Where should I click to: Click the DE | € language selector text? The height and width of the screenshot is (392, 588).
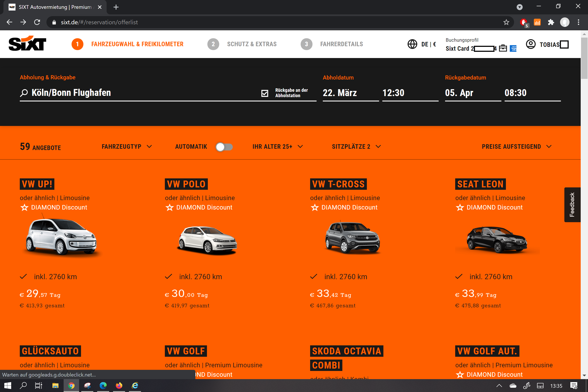tap(429, 44)
